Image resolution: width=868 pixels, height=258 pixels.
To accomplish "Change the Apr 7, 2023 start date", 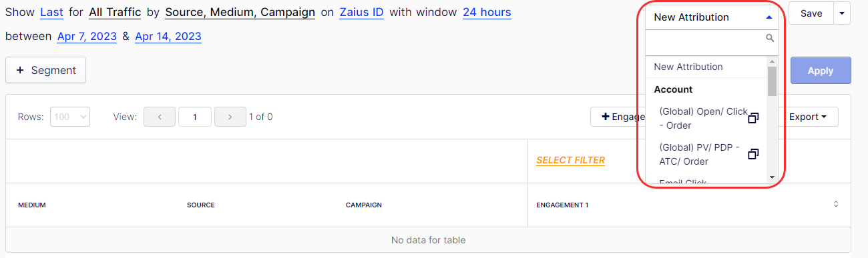I will tap(87, 36).
